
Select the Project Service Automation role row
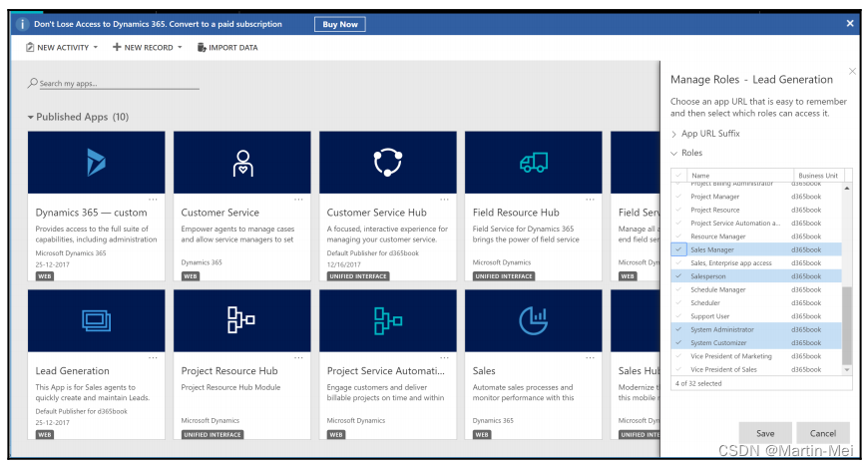click(756, 224)
